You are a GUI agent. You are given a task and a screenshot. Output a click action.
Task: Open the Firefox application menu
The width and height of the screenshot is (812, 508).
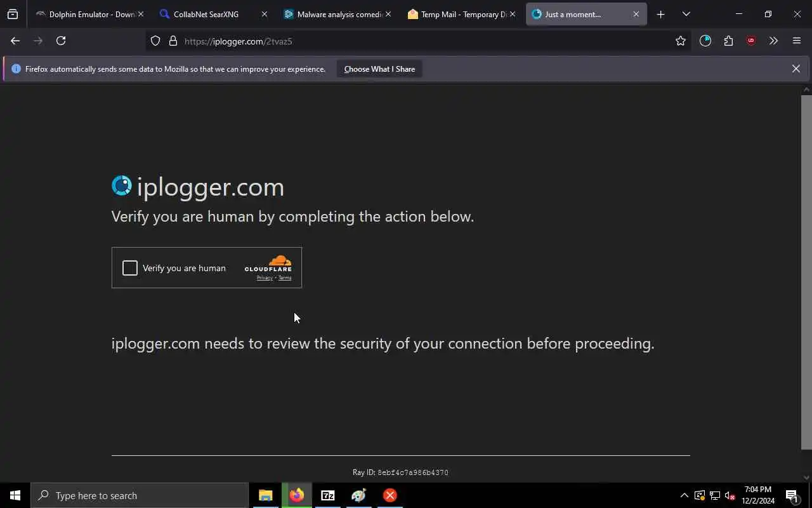[797, 41]
